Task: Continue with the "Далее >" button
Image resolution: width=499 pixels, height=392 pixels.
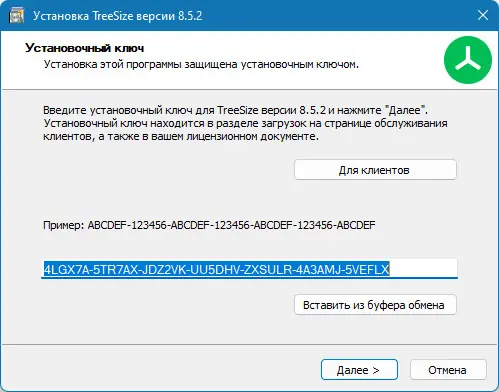Action: (x=359, y=369)
